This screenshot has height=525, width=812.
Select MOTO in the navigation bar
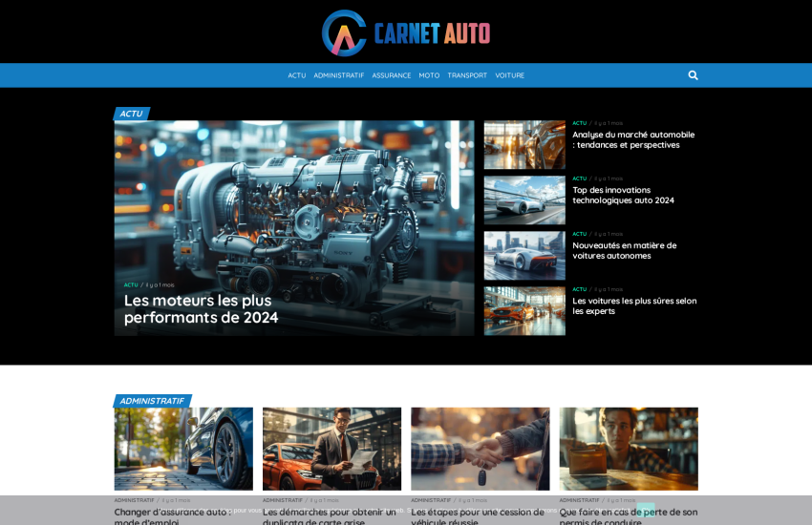(429, 75)
